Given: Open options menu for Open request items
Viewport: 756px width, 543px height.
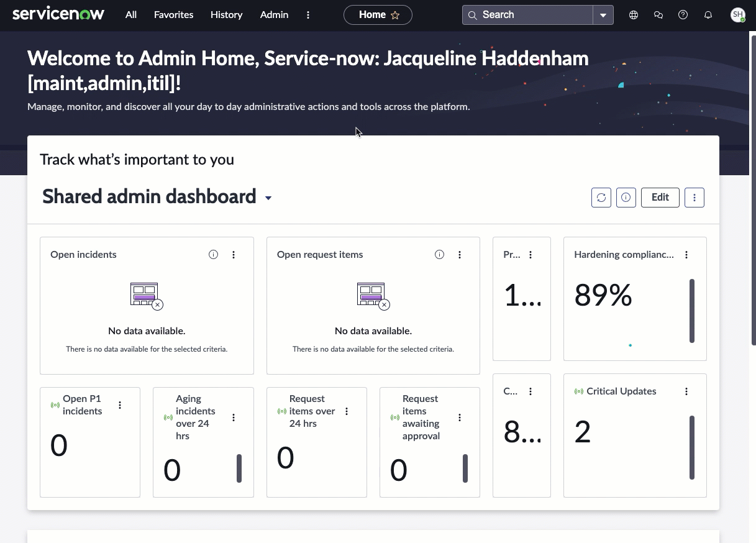Looking at the screenshot, I should pos(460,255).
